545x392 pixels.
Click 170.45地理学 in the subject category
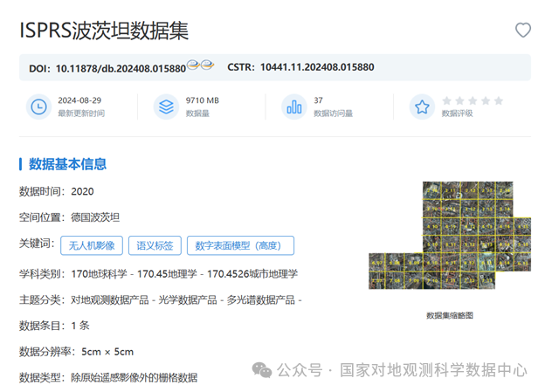tap(167, 274)
